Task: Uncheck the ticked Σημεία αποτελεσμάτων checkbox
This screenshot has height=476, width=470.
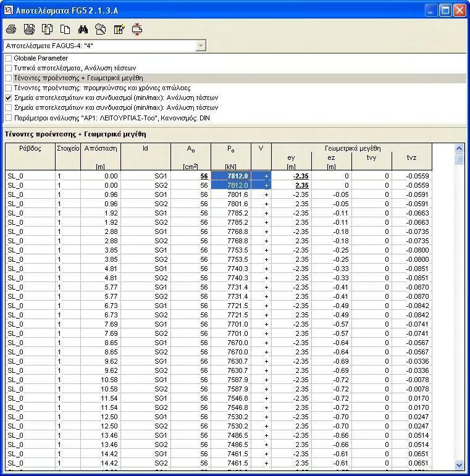Action: click(x=9, y=98)
